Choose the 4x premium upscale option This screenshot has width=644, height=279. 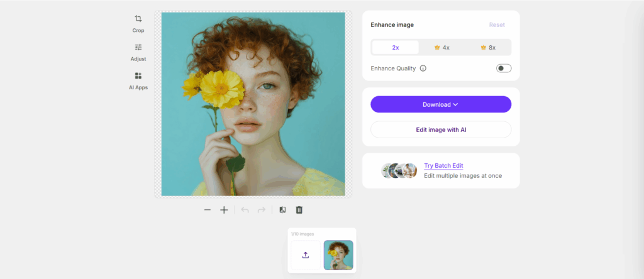click(x=441, y=48)
